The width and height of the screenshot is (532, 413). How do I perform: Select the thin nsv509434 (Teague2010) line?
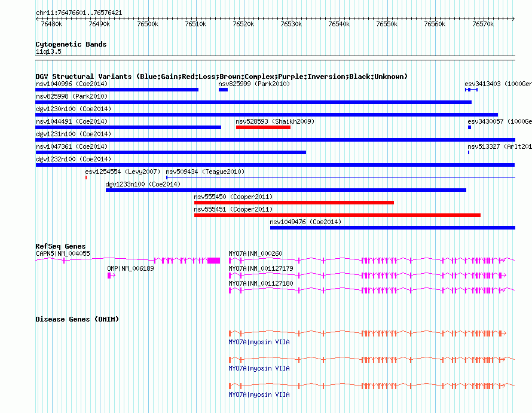pyautogui.click(x=341, y=178)
